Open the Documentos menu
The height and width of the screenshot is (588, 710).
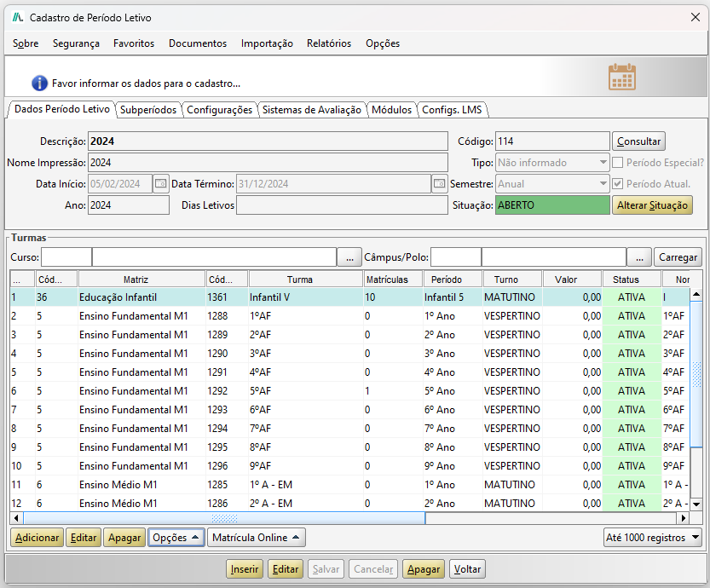pos(198,43)
